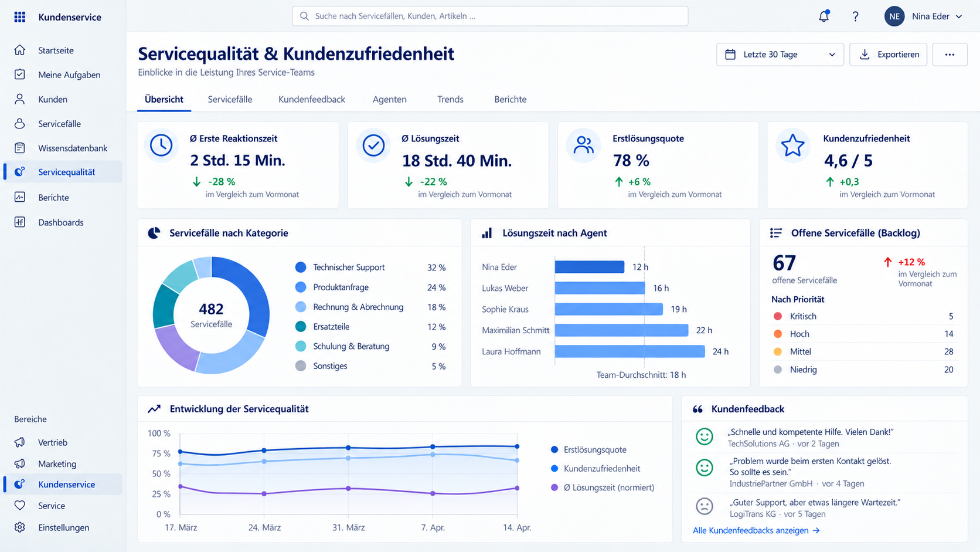Viewport: 980px width, 552px height.
Task: Select the Berichte tab
Action: (x=511, y=99)
